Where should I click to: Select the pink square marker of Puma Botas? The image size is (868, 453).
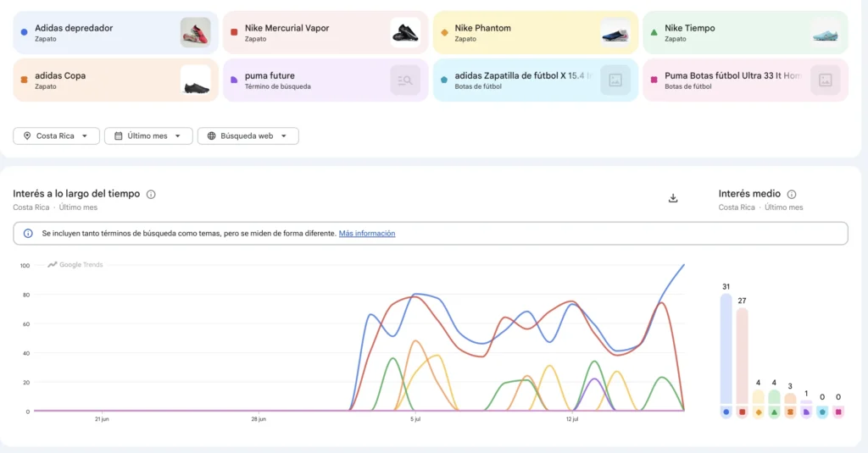[654, 80]
